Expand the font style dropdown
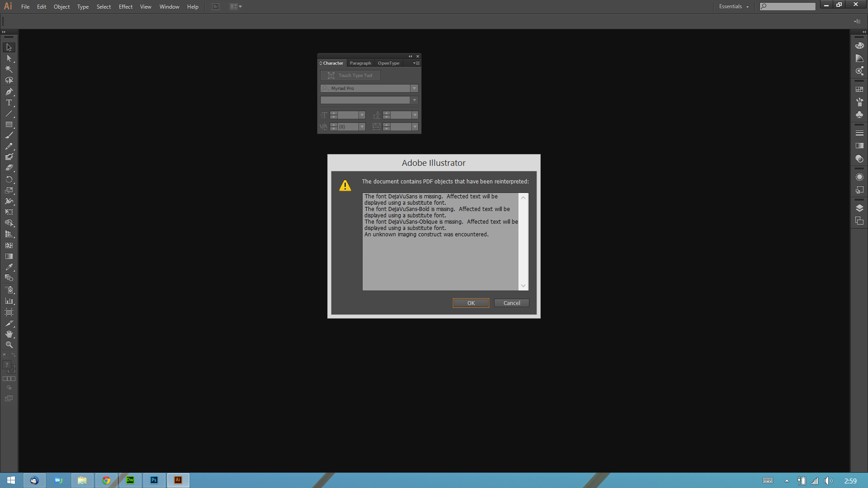The height and width of the screenshot is (488, 868). [414, 100]
